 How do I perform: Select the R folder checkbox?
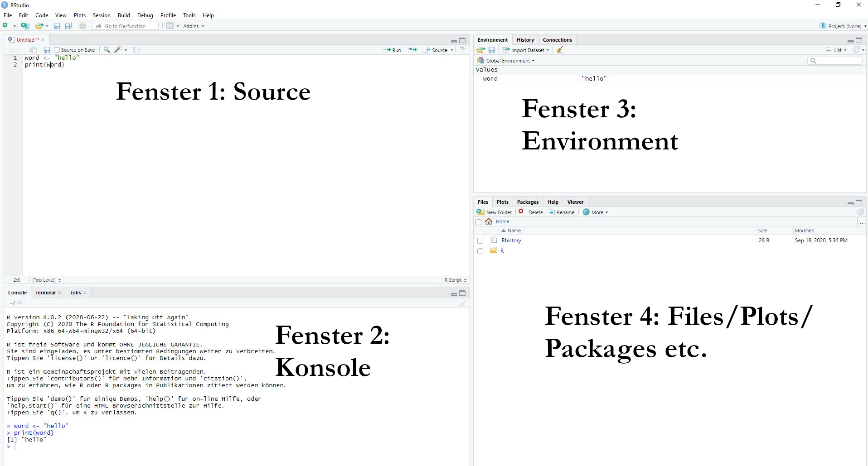[x=480, y=251]
